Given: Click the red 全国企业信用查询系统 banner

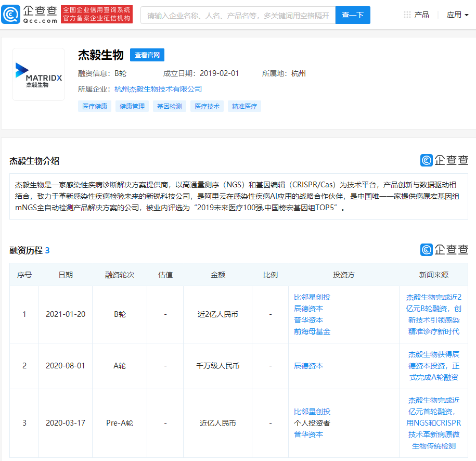Looking at the screenshot, I should (x=97, y=14).
